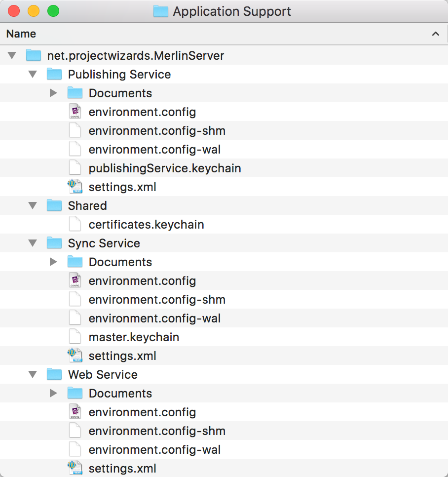Click the Shared folder icon
Screen dimensions: 448x477
point(54,205)
